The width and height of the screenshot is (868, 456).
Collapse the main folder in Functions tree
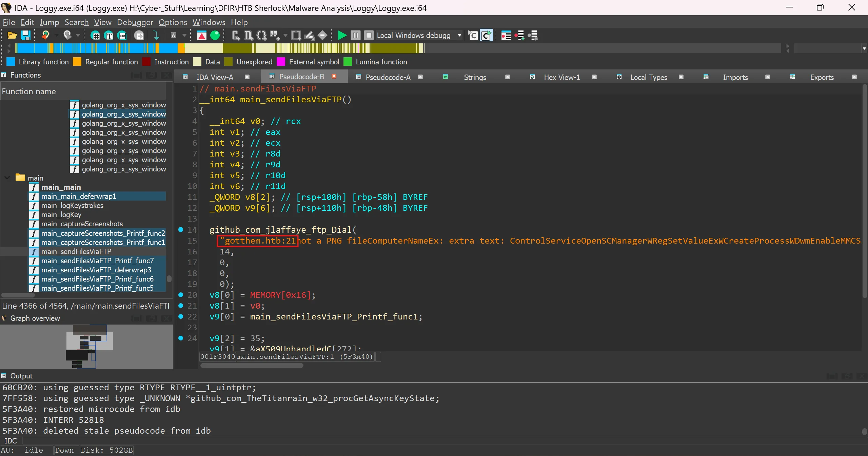click(x=7, y=178)
